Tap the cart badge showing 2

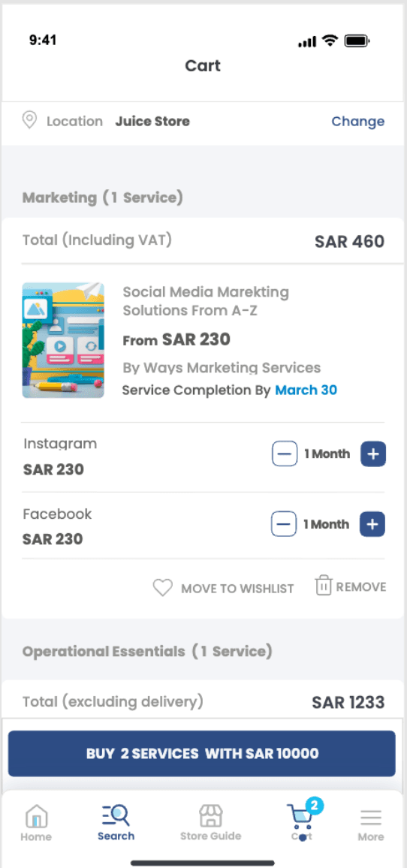(314, 806)
